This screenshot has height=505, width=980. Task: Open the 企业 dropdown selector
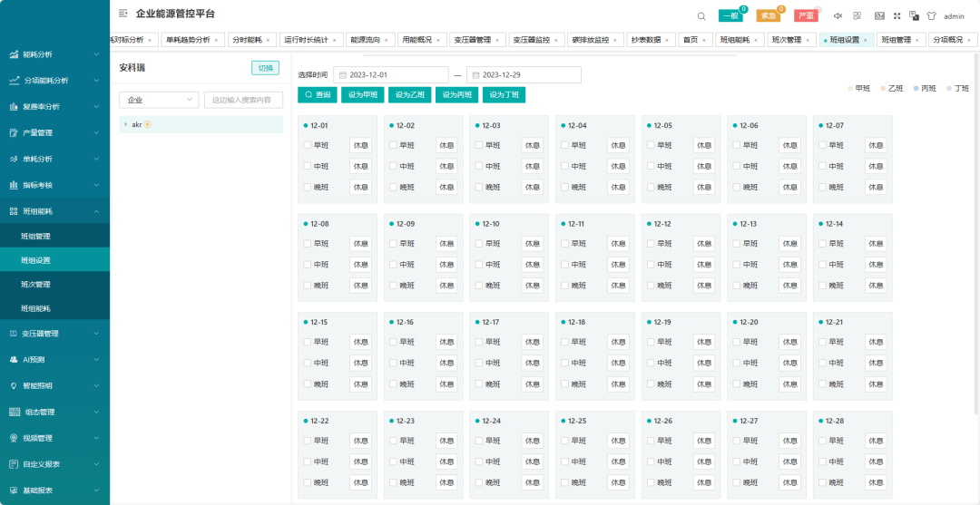coord(159,100)
